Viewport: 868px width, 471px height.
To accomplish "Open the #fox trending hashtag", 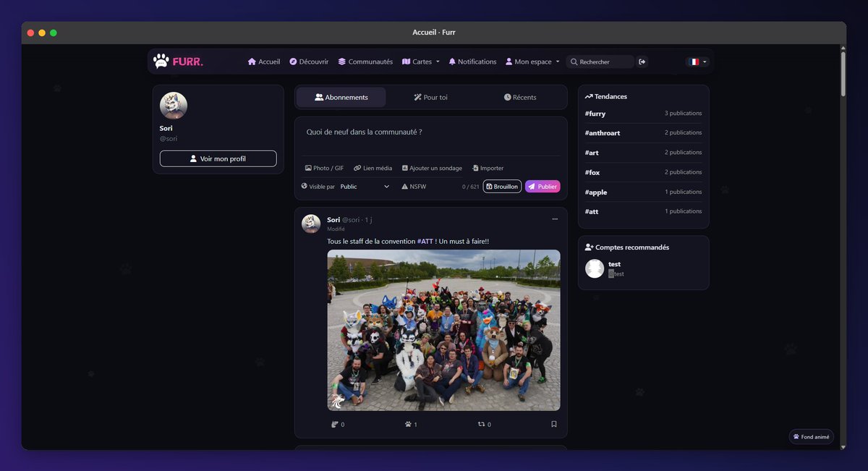I will (592, 172).
